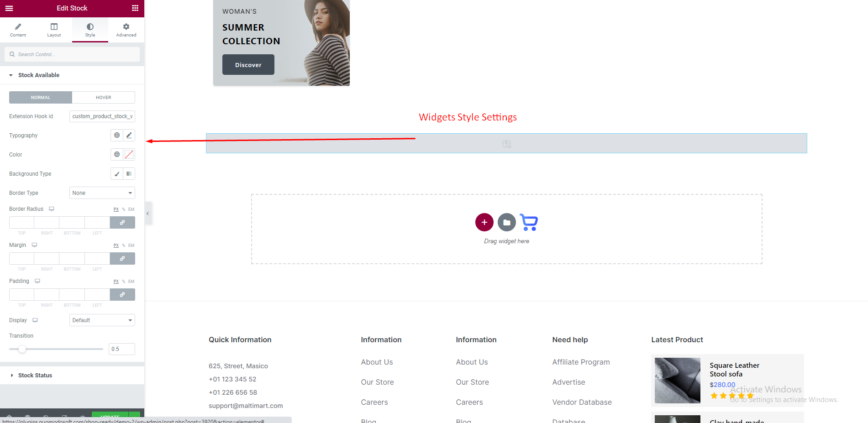Click the add new section plus button

click(x=484, y=222)
